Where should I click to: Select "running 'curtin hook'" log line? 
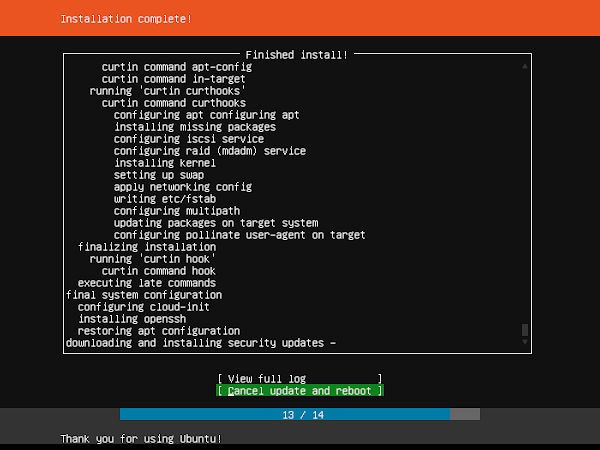pos(153,259)
